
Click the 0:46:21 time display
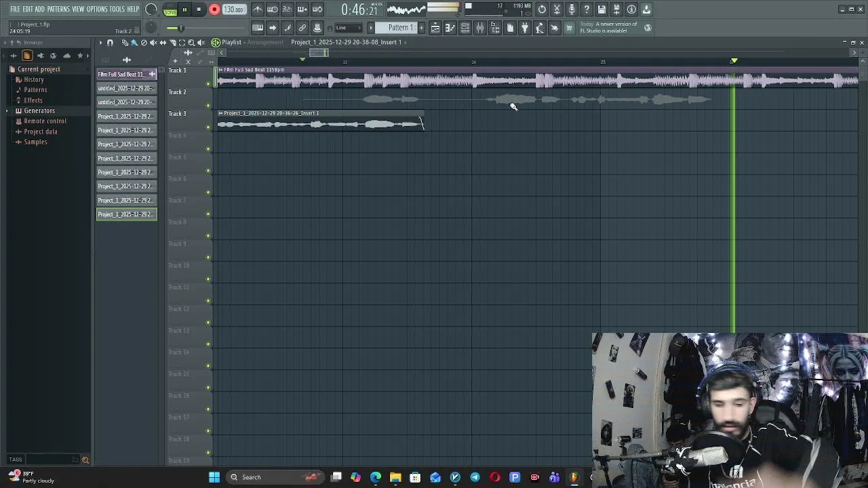[x=359, y=9]
